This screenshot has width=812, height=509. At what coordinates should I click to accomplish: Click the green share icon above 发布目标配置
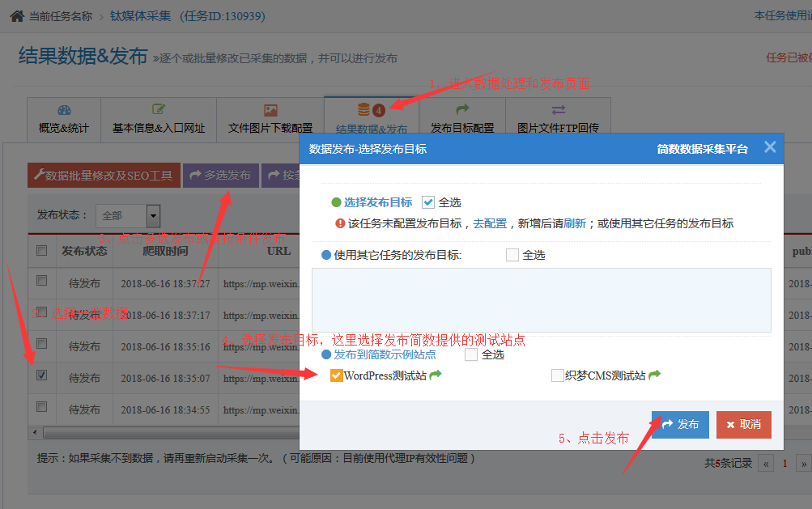[462, 108]
